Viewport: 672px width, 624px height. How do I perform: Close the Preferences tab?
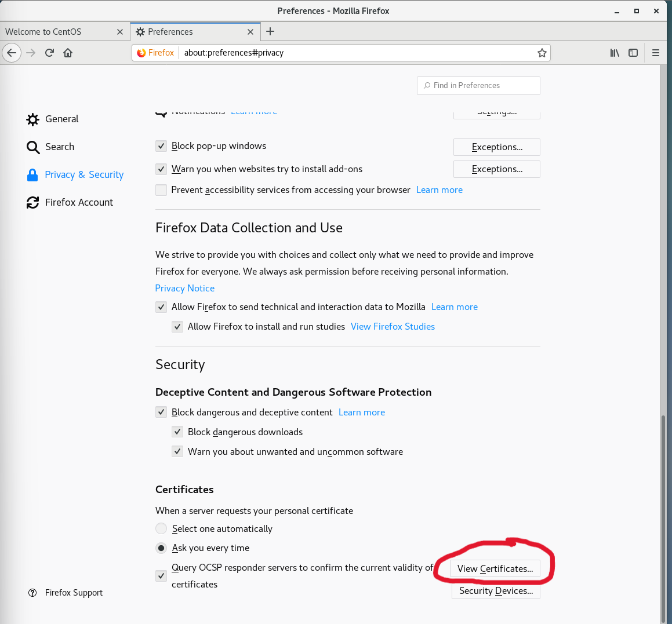point(250,32)
